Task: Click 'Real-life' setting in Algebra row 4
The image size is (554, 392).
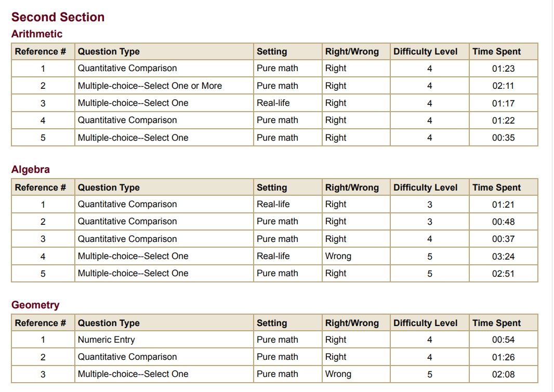Action: point(273,256)
